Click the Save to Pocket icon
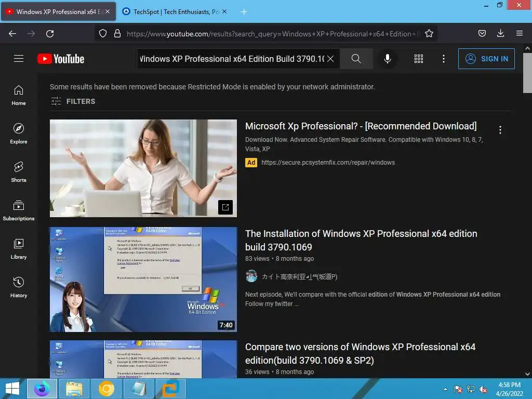The height and width of the screenshot is (399, 532). [x=482, y=34]
